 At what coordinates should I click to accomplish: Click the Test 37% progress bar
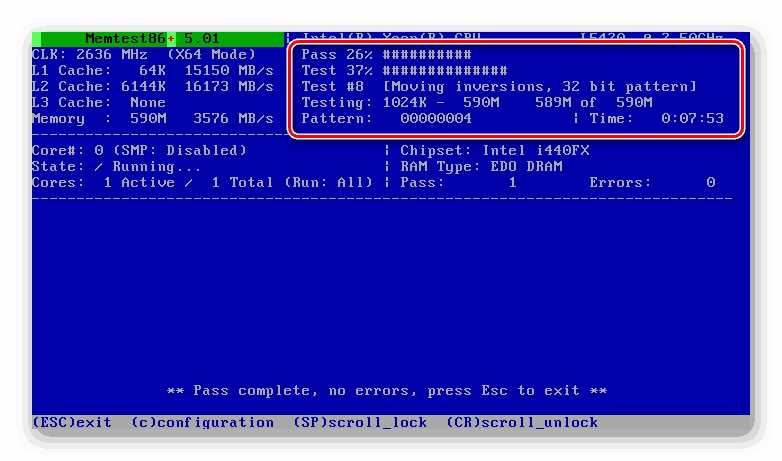point(404,70)
